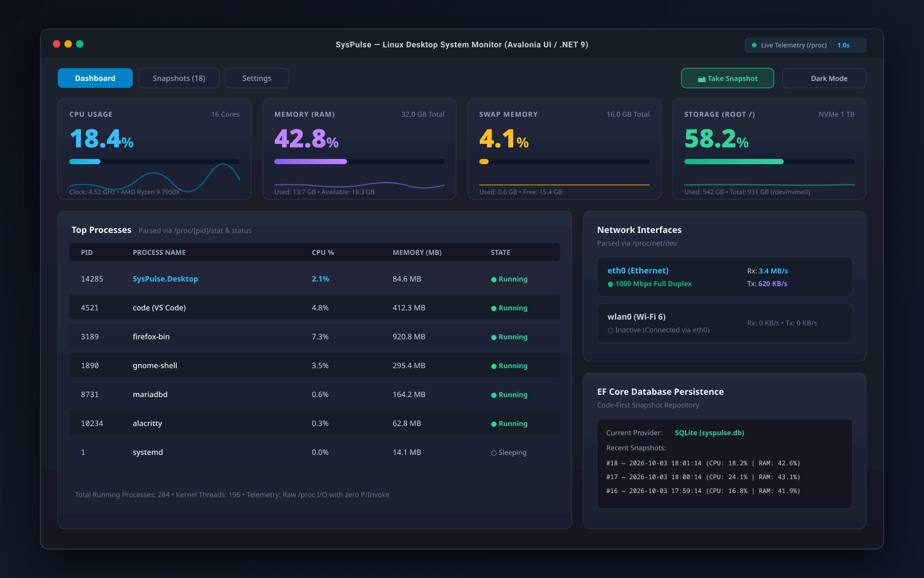The image size is (924, 578).
Task: Click the Live Telemetry (/proc) indicator pill
Action: point(806,45)
